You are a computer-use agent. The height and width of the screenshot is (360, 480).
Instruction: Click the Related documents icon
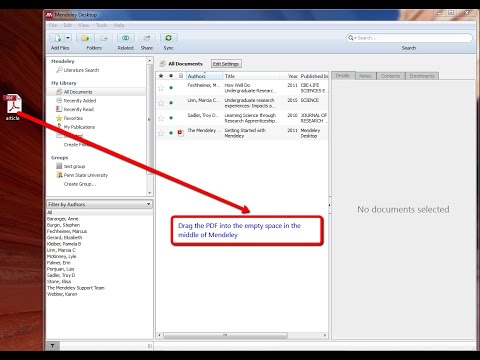coord(125,38)
